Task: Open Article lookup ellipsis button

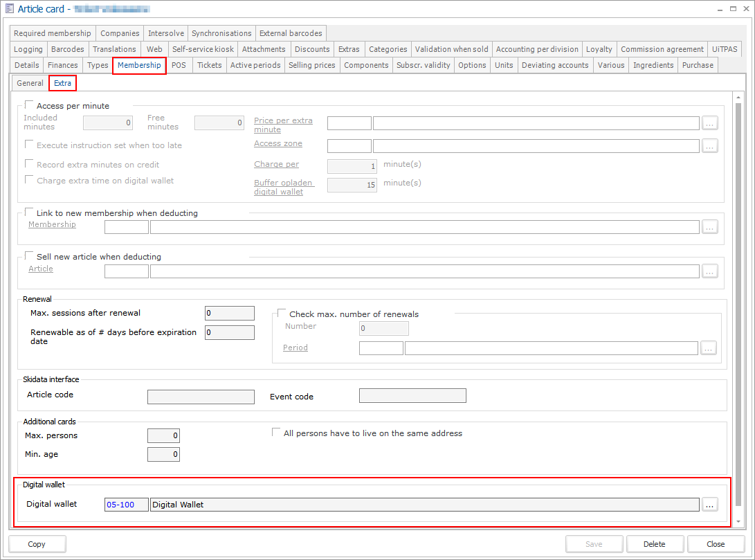Action: (709, 271)
